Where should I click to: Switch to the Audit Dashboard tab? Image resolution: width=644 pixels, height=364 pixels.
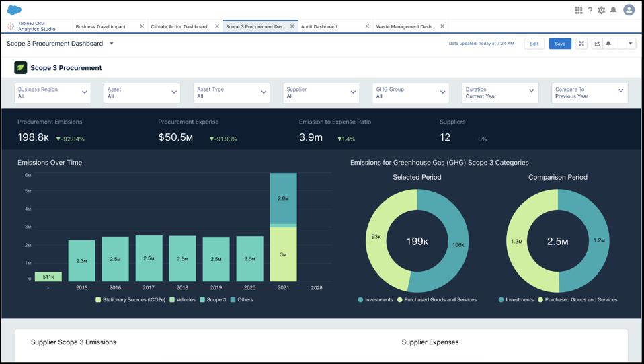[319, 26]
